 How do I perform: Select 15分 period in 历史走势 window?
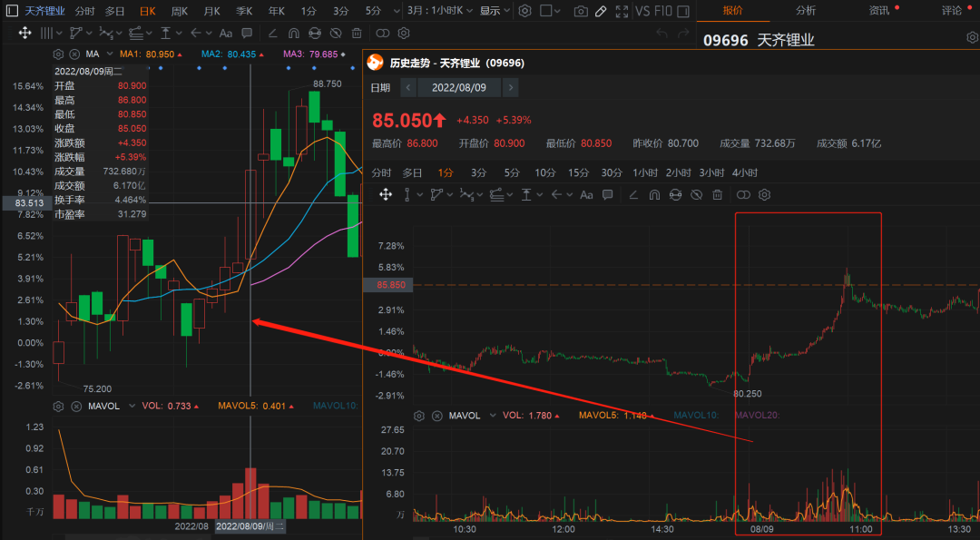[578, 172]
